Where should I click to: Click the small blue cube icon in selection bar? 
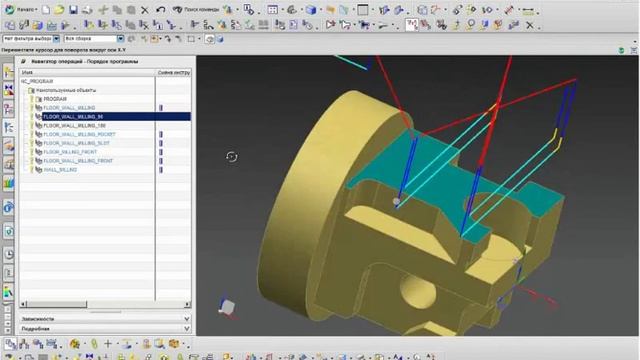pyautogui.click(x=220, y=39)
